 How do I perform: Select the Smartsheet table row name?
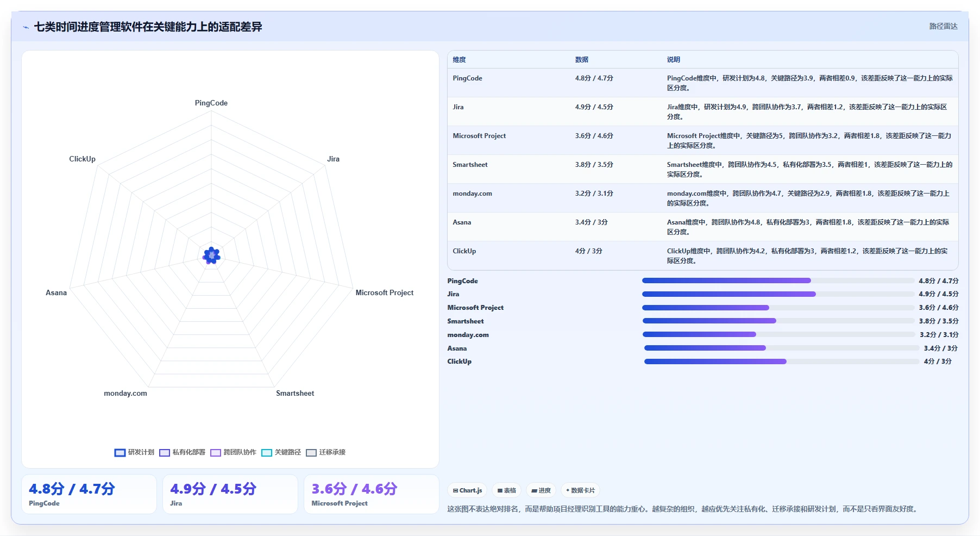click(470, 165)
